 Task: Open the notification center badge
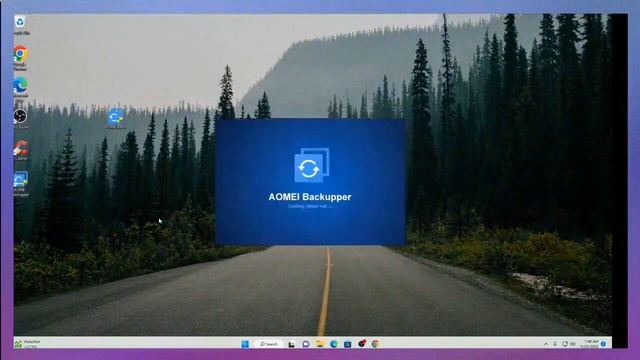click(604, 344)
